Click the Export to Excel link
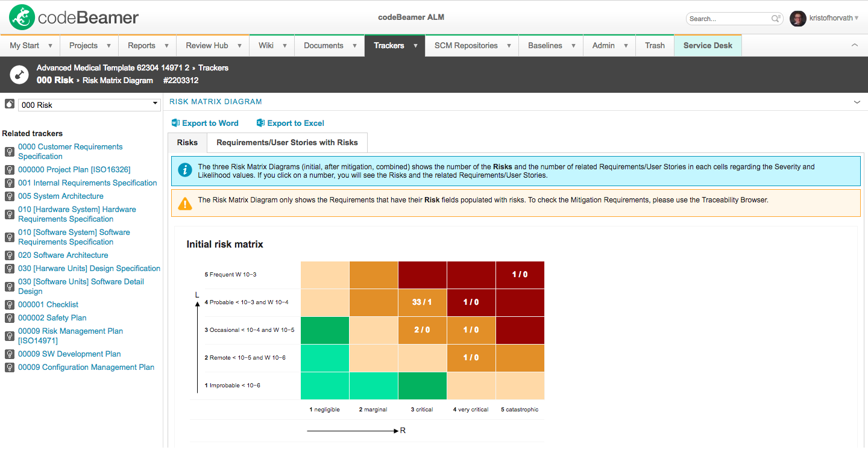Viewport: 868px width, 450px height. click(x=295, y=123)
